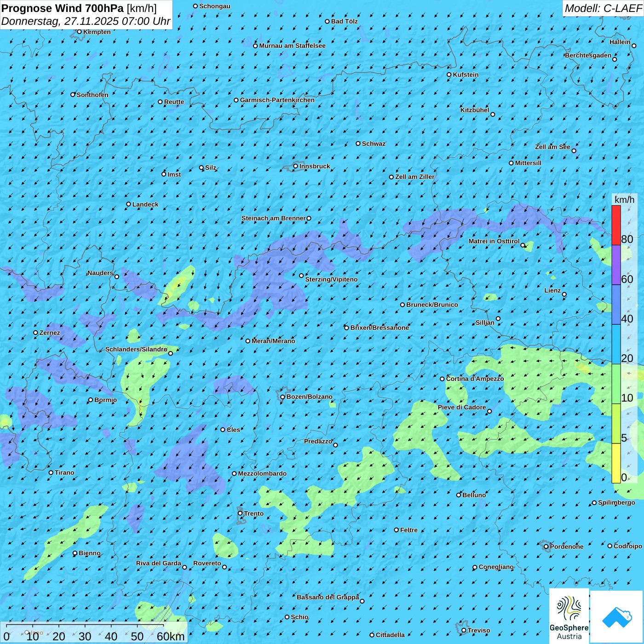Click the 'Zell am See' label
Viewport: 644px width, 644px height.
coord(552,147)
